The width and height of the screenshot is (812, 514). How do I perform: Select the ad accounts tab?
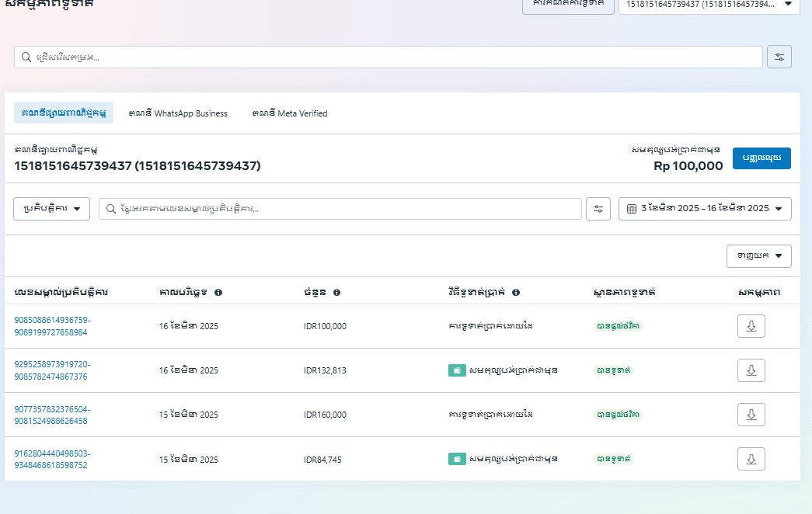pyautogui.click(x=64, y=113)
